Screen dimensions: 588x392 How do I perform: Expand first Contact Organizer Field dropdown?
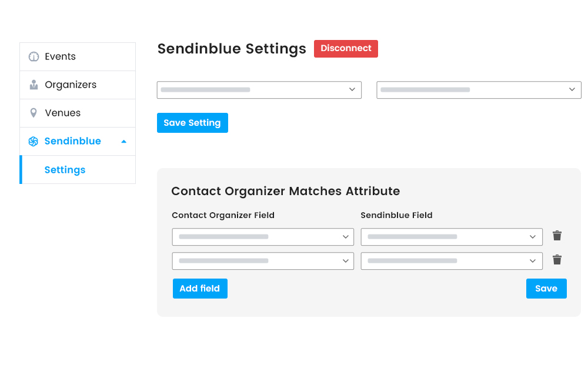[x=263, y=237]
